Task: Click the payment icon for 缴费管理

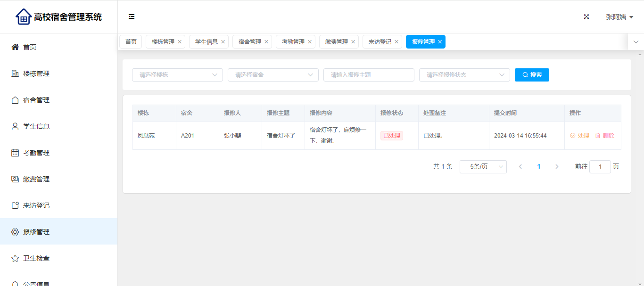Action: (x=15, y=179)
